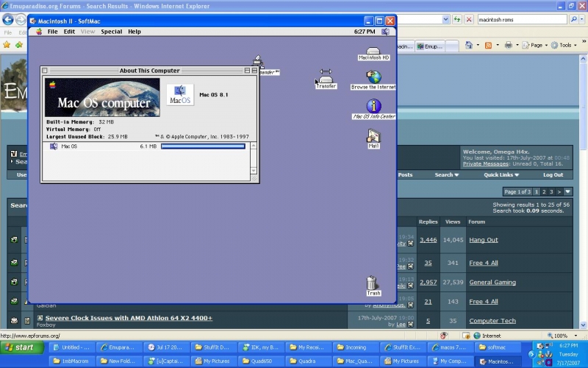Open the General Gaming forum link
This screenshot has width=588, height=368.
[492, 282]
